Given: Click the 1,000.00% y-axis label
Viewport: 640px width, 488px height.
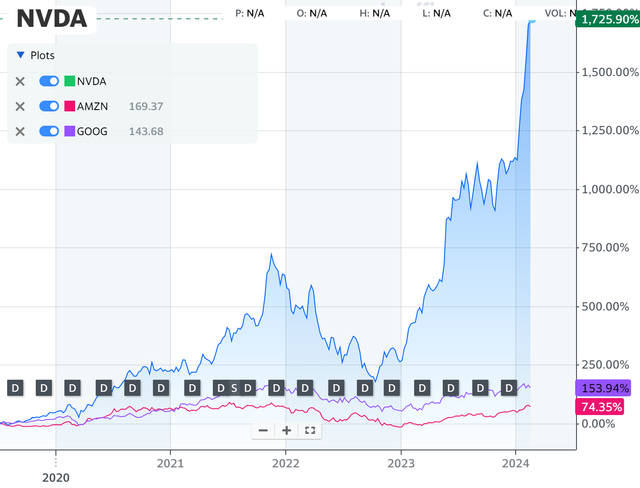Looking at the screenshot, I should [610, 189].
